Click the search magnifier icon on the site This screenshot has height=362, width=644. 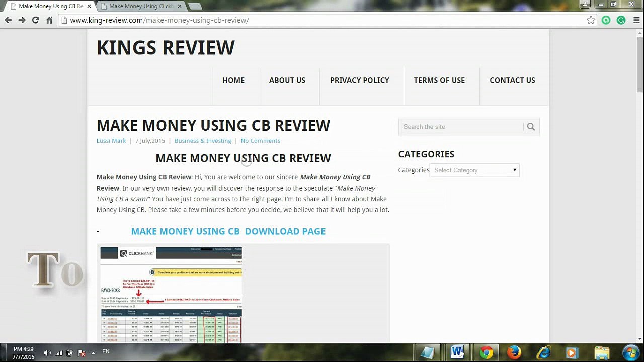pos(531,127)
